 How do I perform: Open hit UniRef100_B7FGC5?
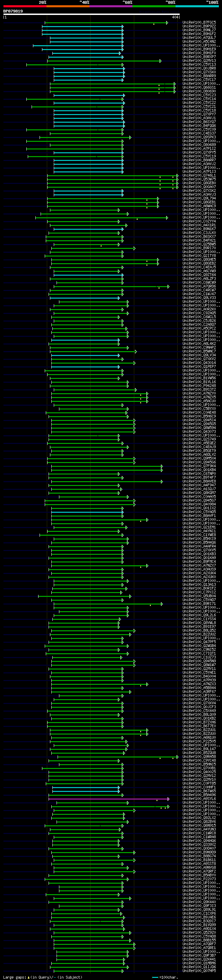199,23
